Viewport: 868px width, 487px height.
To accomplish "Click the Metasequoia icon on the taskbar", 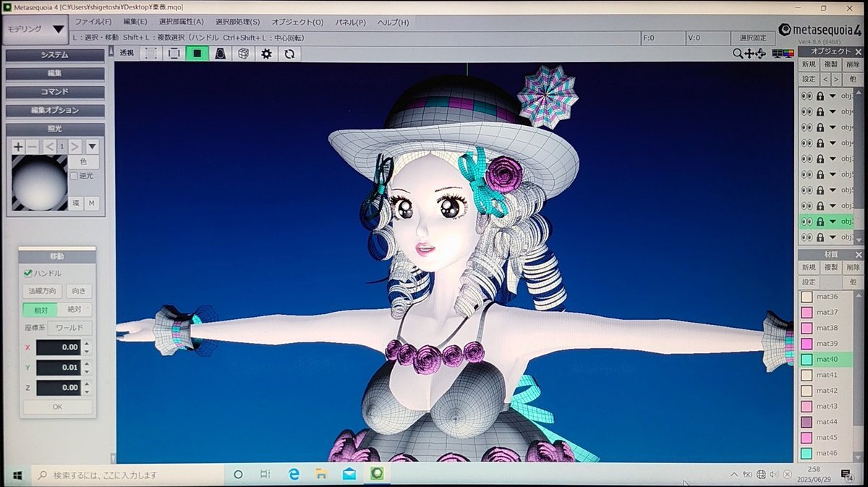I will click(377, 475).
